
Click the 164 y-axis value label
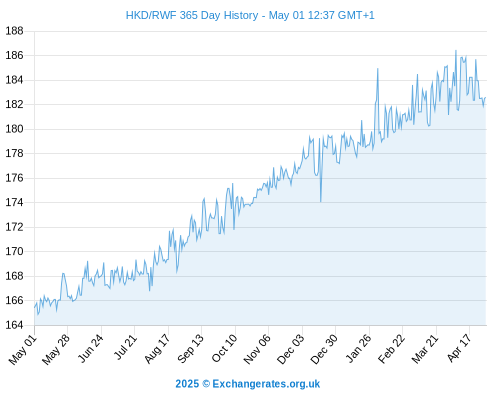pos(14,325)
